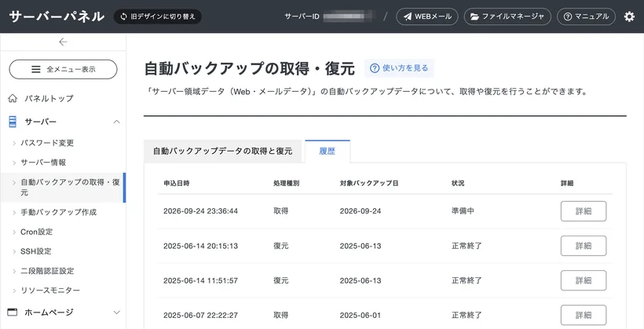The image size is (644, 329).
Task: Go to パネルトップ
Action: (49, 99)
